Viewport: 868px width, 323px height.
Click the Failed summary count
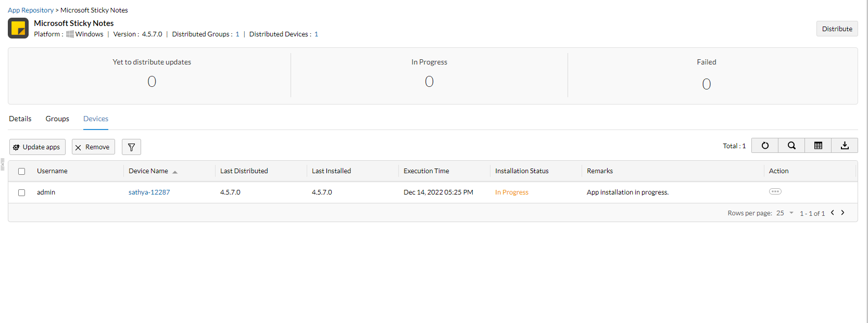(707, 84)
